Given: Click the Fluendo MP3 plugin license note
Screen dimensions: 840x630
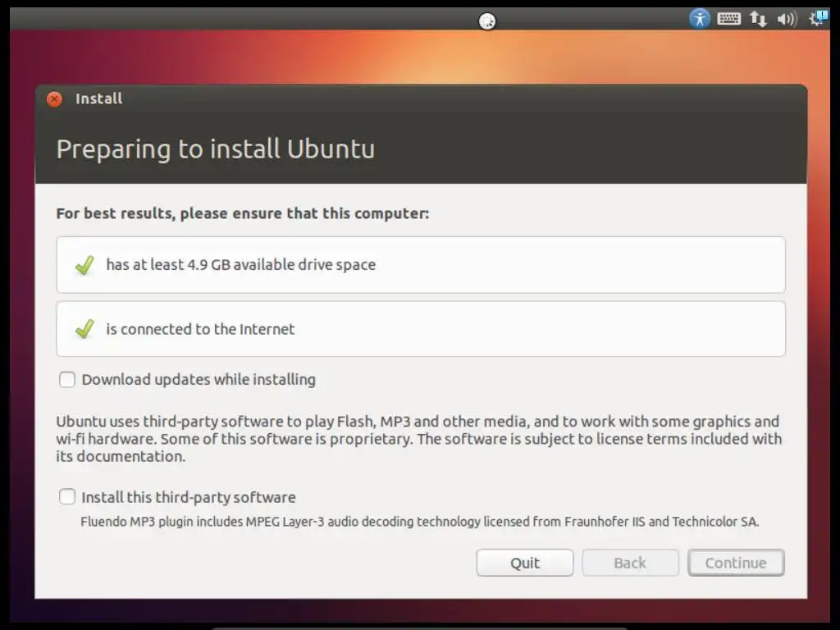Looking at the screenshot, I should (x=420, y=522).
